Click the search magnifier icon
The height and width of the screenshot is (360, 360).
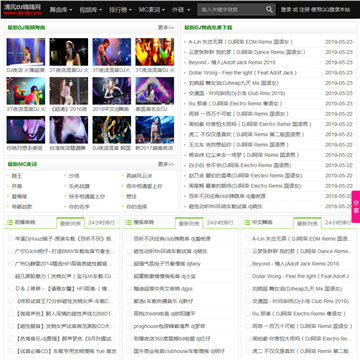point(269,10)
